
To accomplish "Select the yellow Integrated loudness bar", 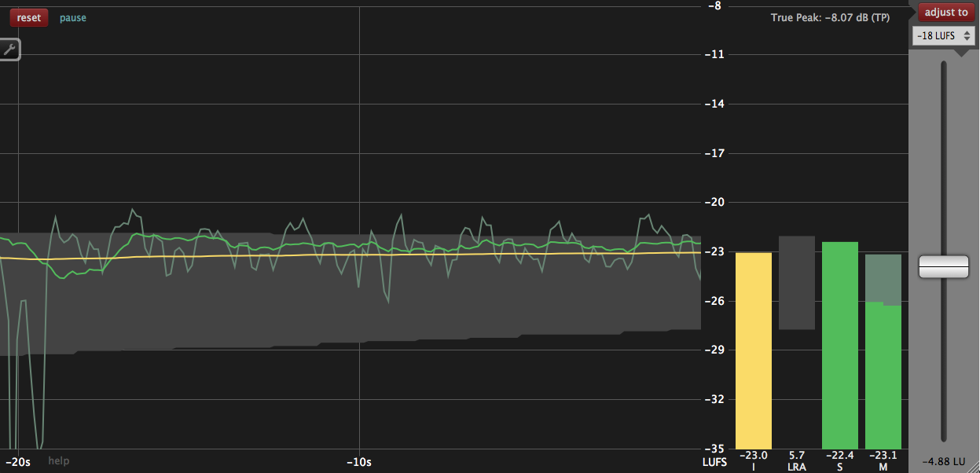I will [x=753, y=346].
